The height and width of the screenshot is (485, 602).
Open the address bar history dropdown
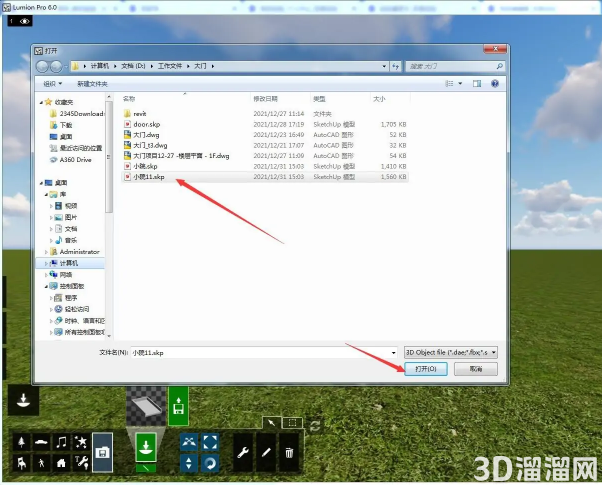[x=384, y=66]
